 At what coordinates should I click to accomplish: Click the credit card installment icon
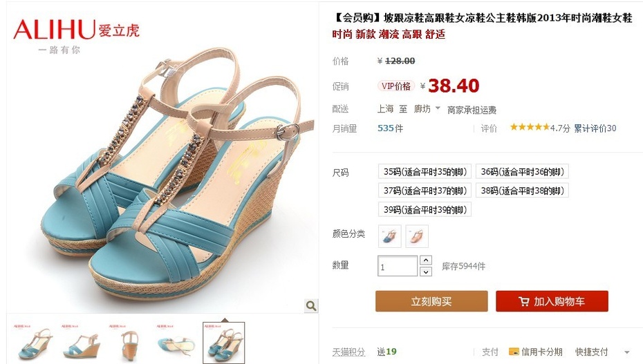pos(514,352)
